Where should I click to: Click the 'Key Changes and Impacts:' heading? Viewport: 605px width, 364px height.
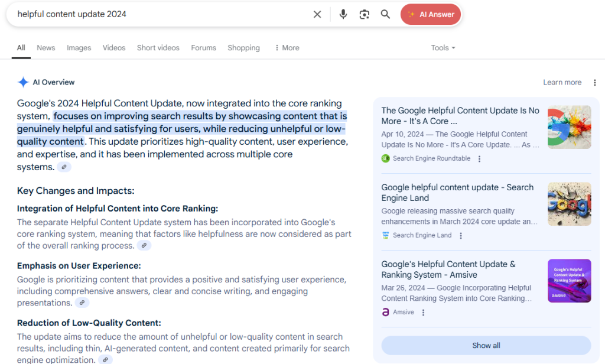(x=76, y=191)
